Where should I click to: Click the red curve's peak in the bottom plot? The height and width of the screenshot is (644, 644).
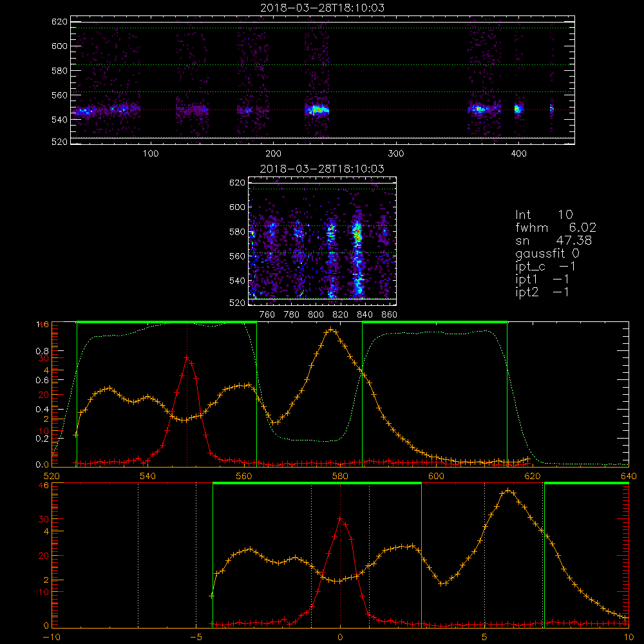(x=340, y=518)
